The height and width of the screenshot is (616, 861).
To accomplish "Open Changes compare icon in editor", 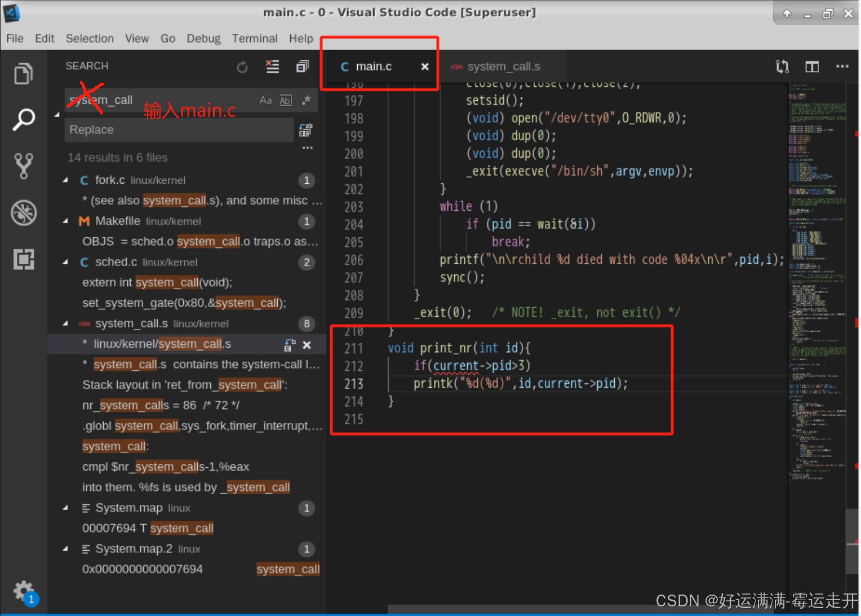I will [782, 67].
